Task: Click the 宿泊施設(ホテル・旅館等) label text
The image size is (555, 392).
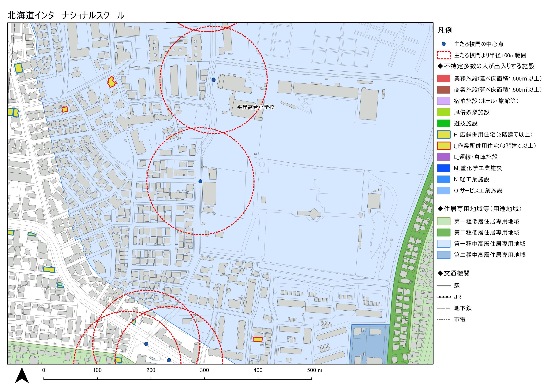Action: [x=486, y=101]
